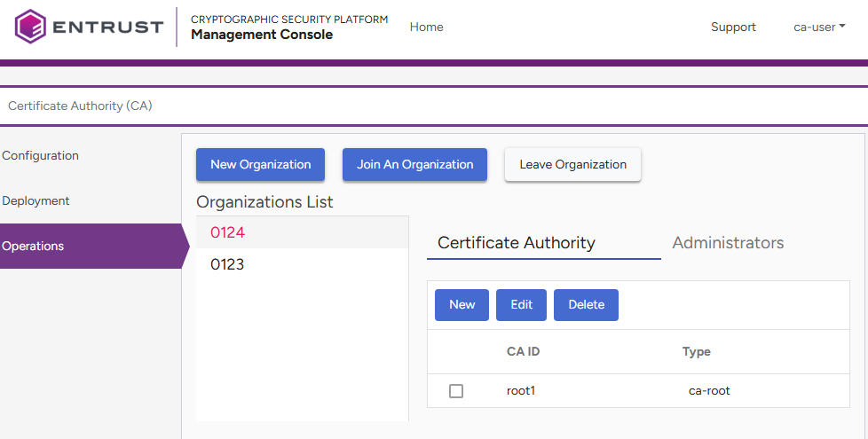Viewport: 868px width, 439px height.
Task: Click the CA ID column header
Action: tap(523, 352)
